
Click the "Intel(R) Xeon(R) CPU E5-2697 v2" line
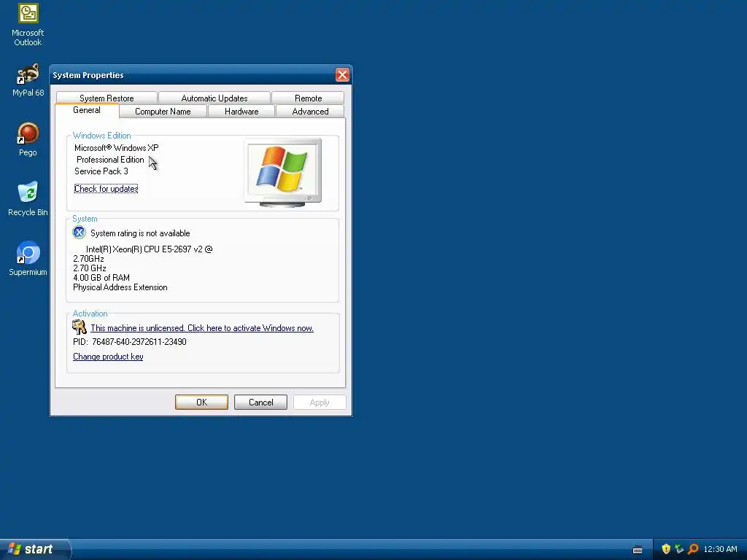149,249
